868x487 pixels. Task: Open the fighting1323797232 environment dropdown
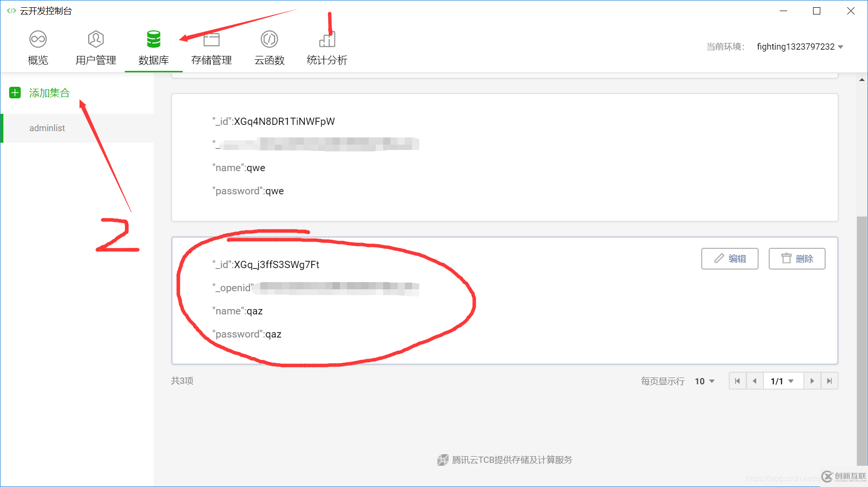(800, 46)
